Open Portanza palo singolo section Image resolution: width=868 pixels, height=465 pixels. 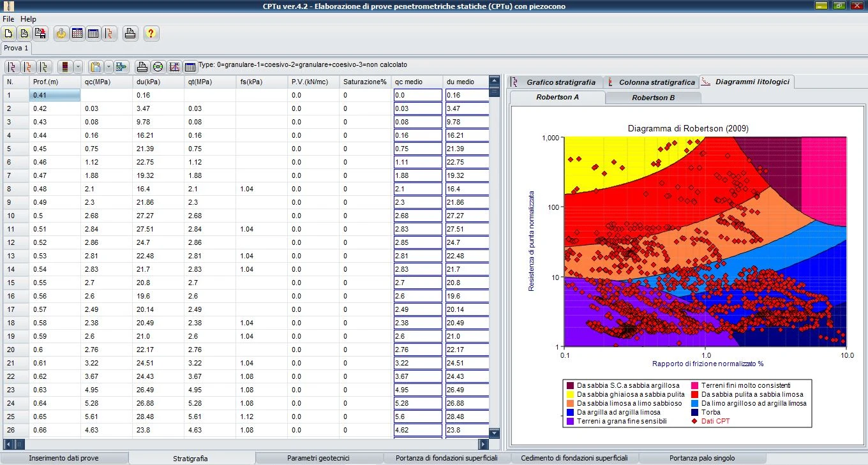pyautogui.click(x=702, y=458)
